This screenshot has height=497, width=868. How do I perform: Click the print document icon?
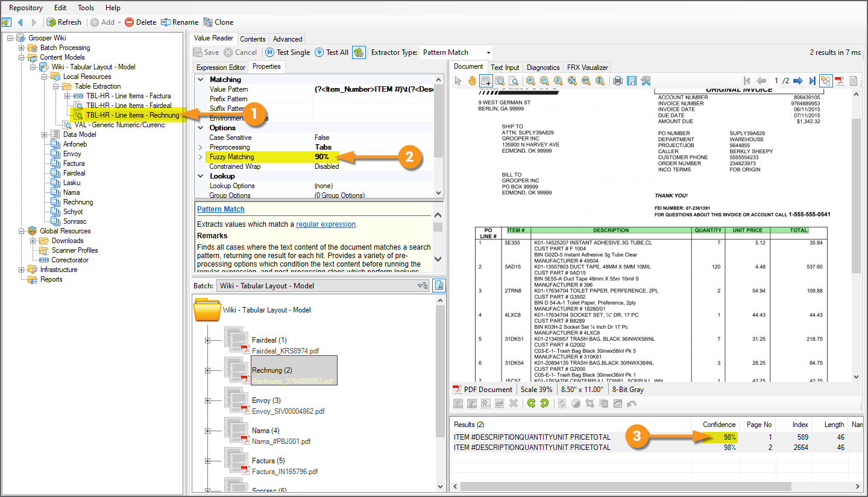click(617, 81)
